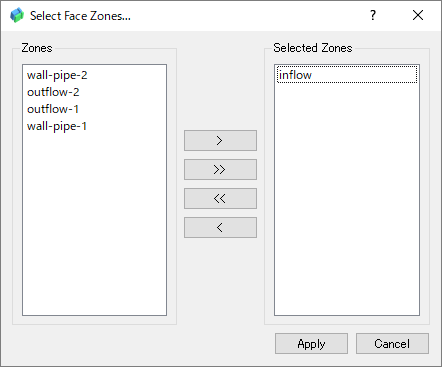
Task: Cancel the zone selection dialog
Action: click(392, 343)
